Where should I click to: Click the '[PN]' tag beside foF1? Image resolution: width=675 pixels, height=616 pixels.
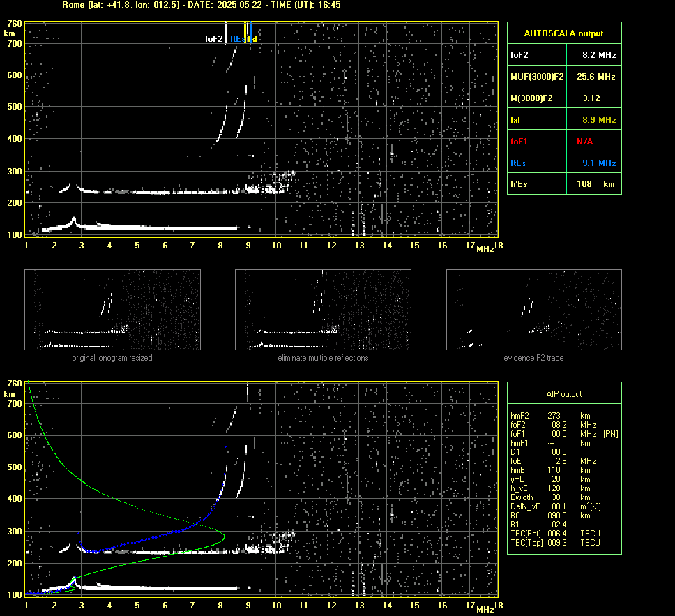tap(610, 434)
